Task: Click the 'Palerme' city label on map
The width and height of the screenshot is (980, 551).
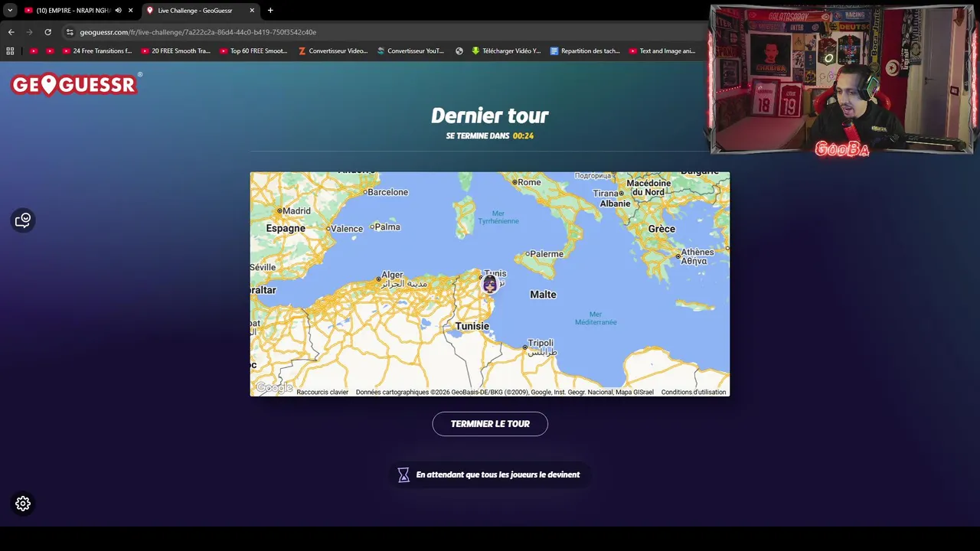Action: tap(547, 254)
